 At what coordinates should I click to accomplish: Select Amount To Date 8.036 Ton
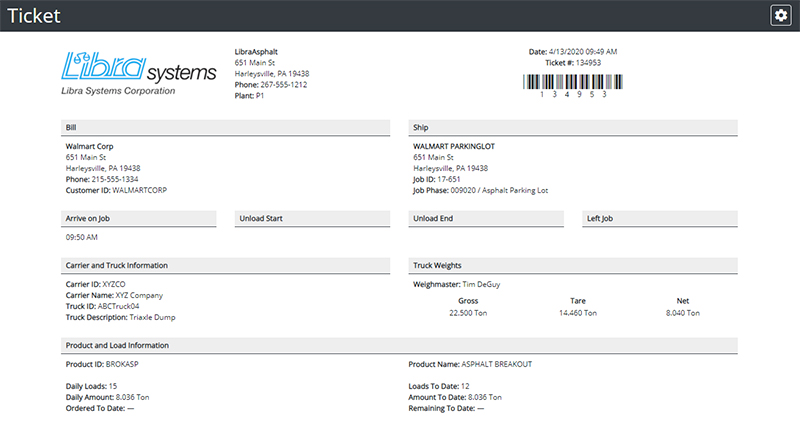(455, 397)
